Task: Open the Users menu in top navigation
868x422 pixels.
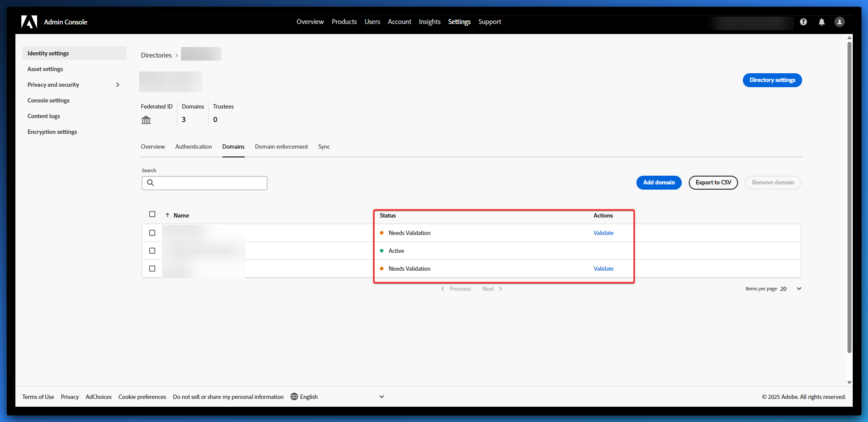Action: (x=372, y=22)
